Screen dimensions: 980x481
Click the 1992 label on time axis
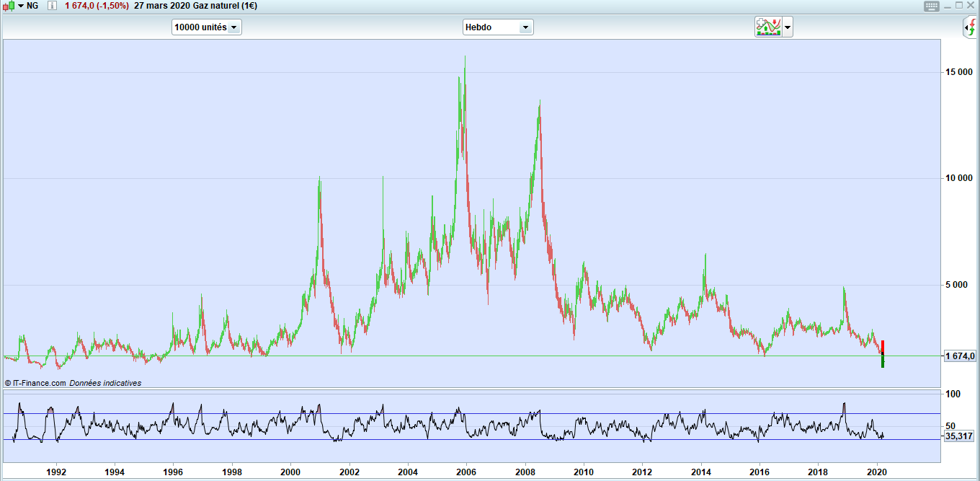coord(56,472)
